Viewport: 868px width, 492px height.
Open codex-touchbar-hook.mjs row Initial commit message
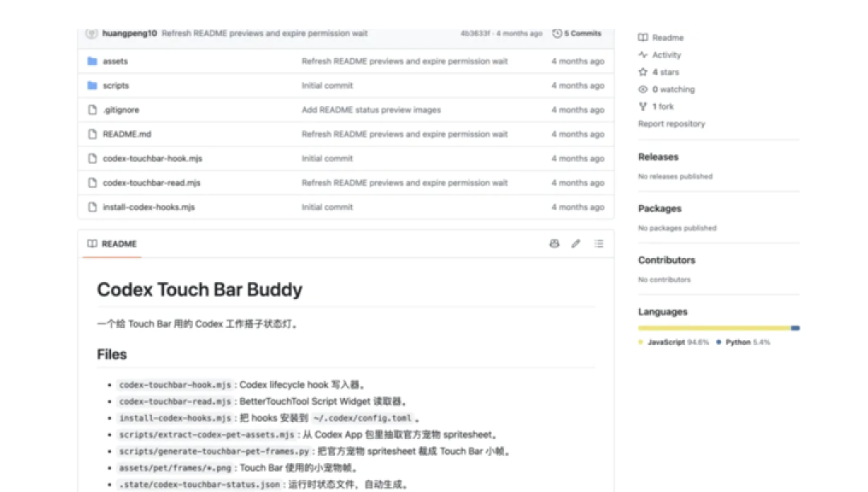click(x=327, y=158)
